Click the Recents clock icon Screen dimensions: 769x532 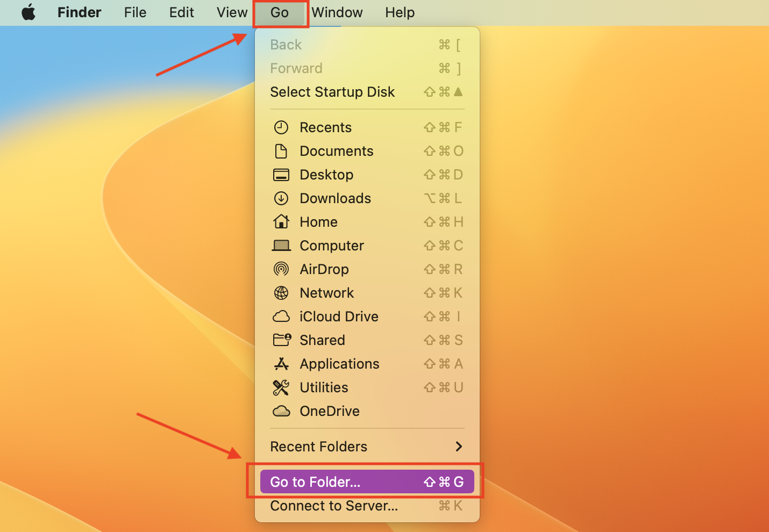pyautogui.click(x=281, y=127)
